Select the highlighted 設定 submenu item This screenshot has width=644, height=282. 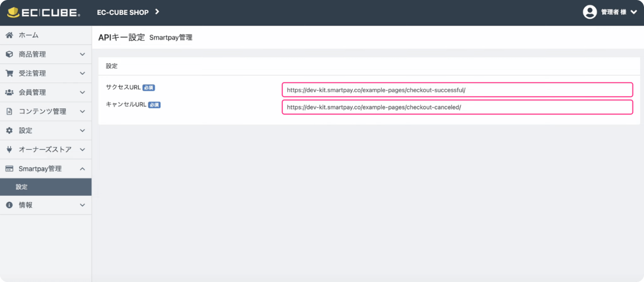point(46,187)
